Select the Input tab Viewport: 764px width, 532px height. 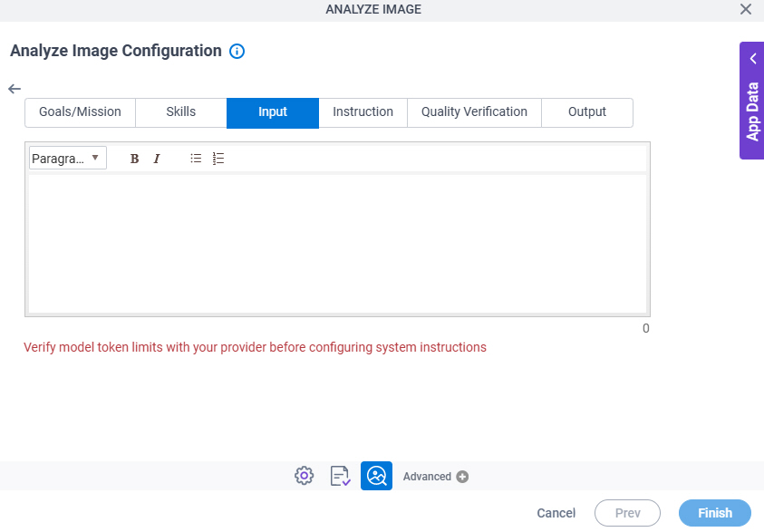273,112
